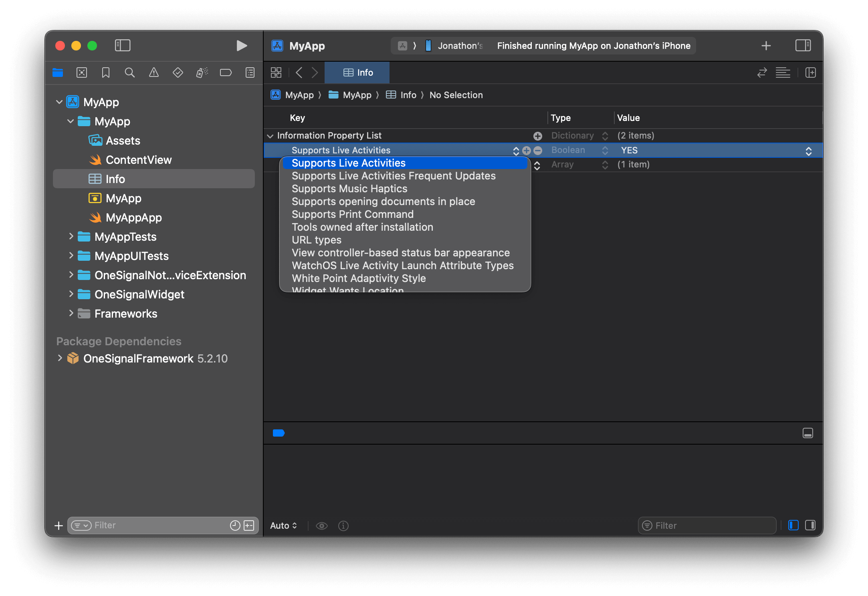Open the Project navigator folder icon

(x=58, y=72)
